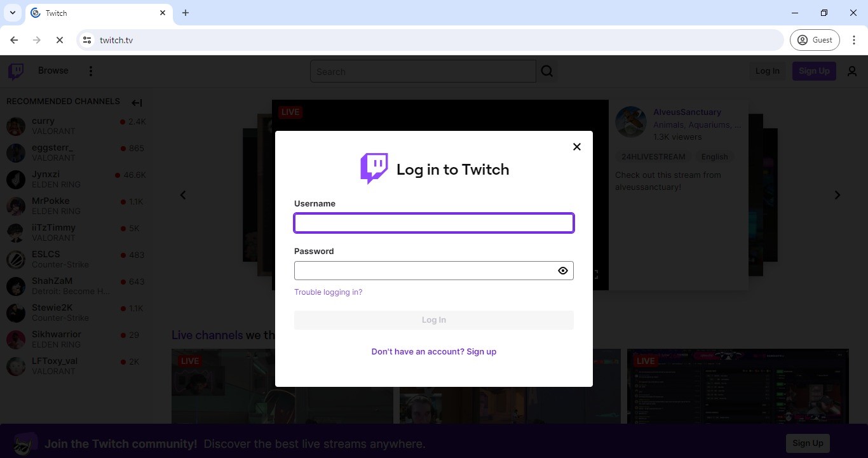Viewport: 868px width, 458px height.
Task: Click the search magnifying glass icon
Action: (x=546, y=71)
